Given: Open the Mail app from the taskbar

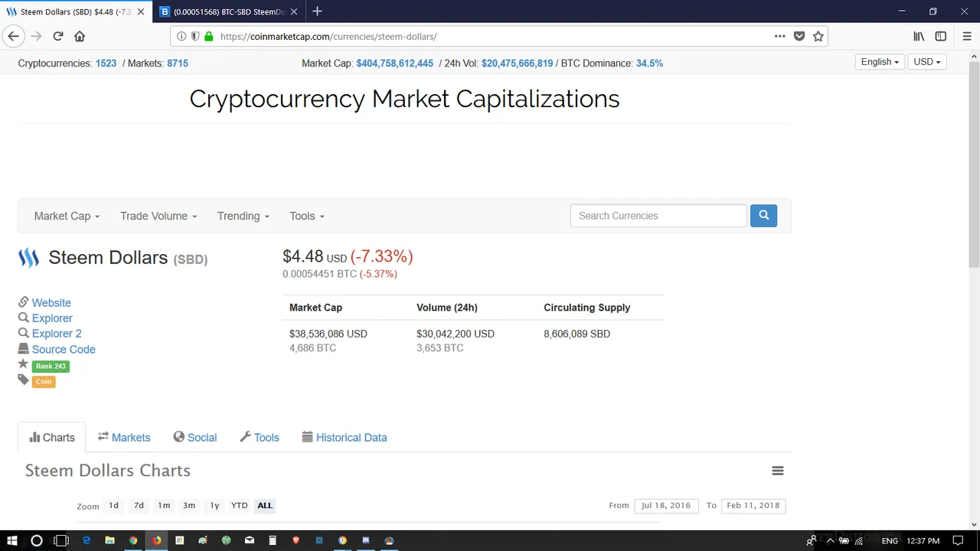Looking at the screenshot, I should pos(249,541).
